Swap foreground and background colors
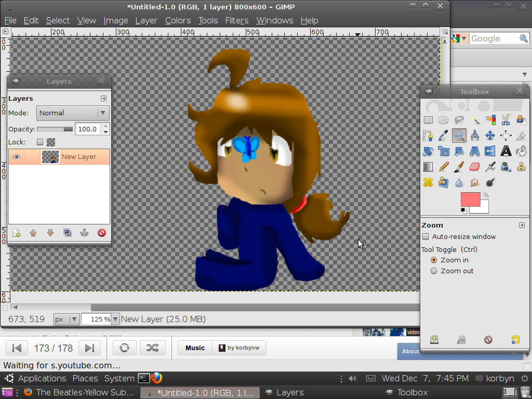This screenshot has height=399, width=532. coord(486,195)
